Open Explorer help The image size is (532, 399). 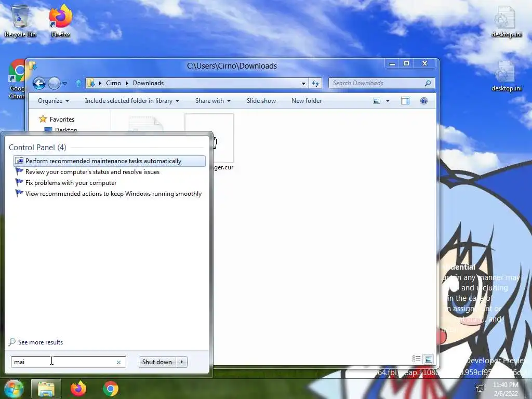tap(424, 101)
